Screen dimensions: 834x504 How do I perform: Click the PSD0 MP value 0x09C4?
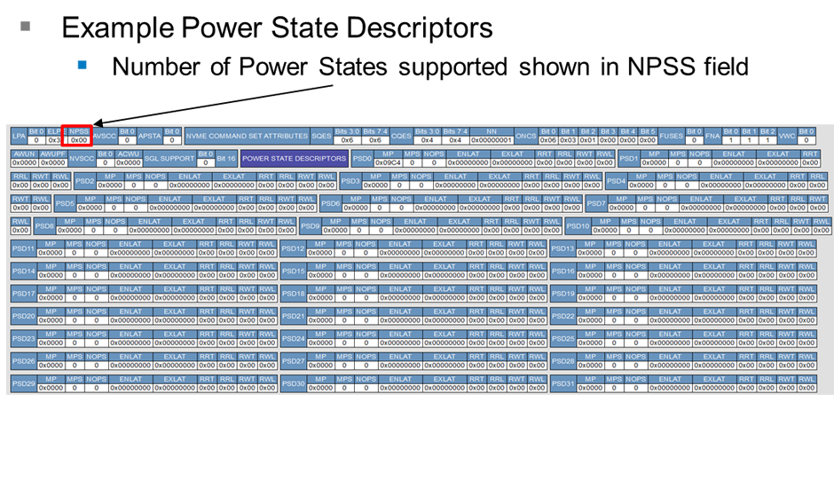click(x=388, y=163)
